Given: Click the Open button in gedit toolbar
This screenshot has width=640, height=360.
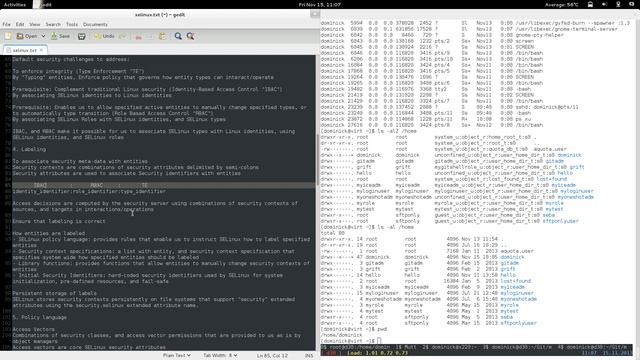Looking at the screenshot, I should [x=27, y=36].
